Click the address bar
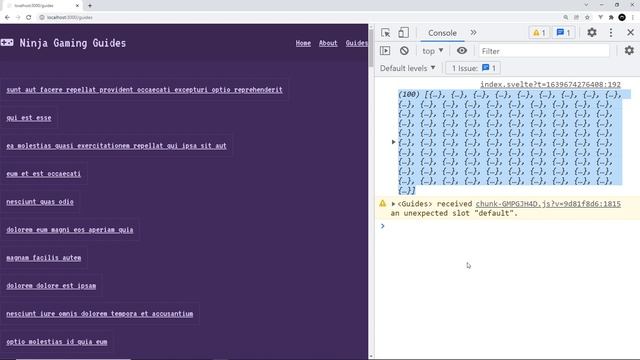The height and width of the screenshot is (360, 640). (298, 17)
